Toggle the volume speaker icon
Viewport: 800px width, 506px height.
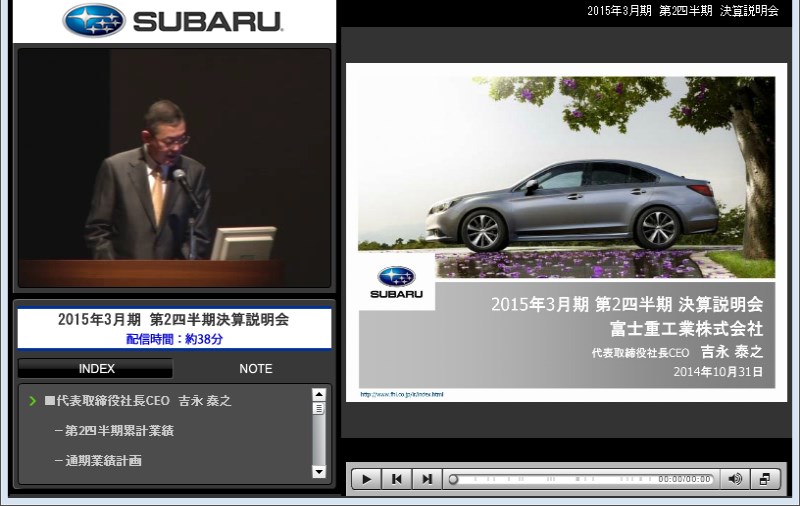(735, 479)
